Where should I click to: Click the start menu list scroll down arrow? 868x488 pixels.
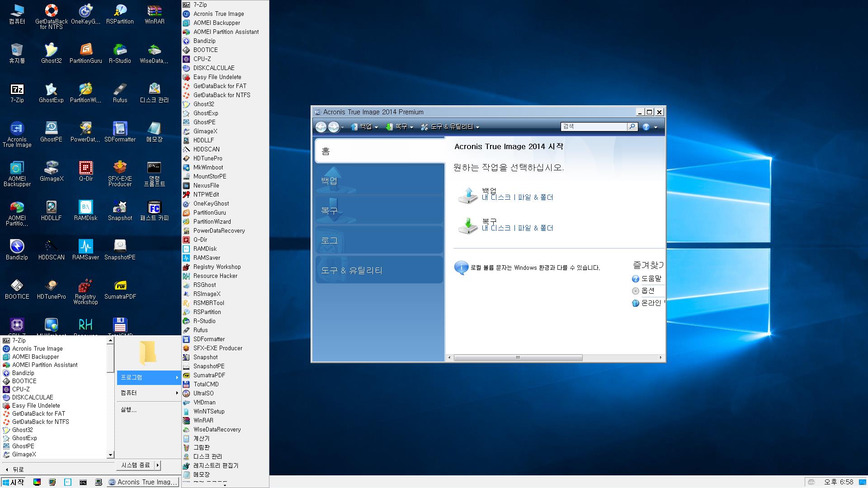coord(110,455)
